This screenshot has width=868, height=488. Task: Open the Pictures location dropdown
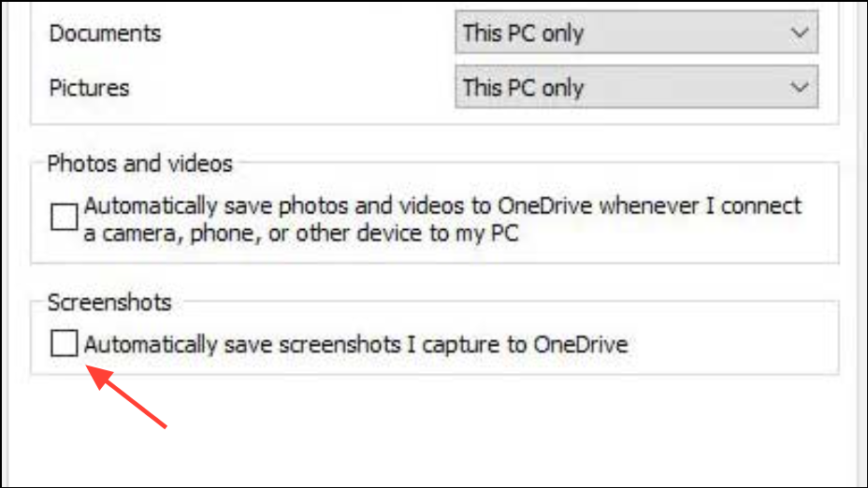coord(637,87)
